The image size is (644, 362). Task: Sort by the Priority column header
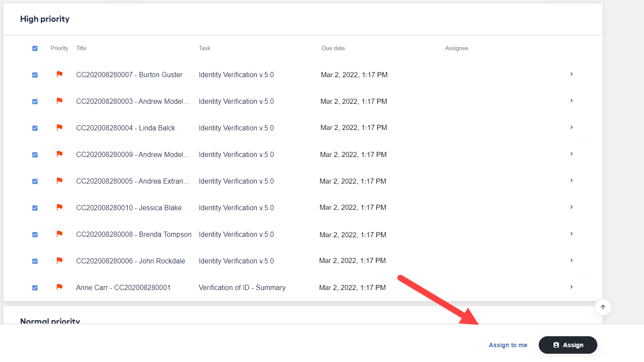(59, 48)
